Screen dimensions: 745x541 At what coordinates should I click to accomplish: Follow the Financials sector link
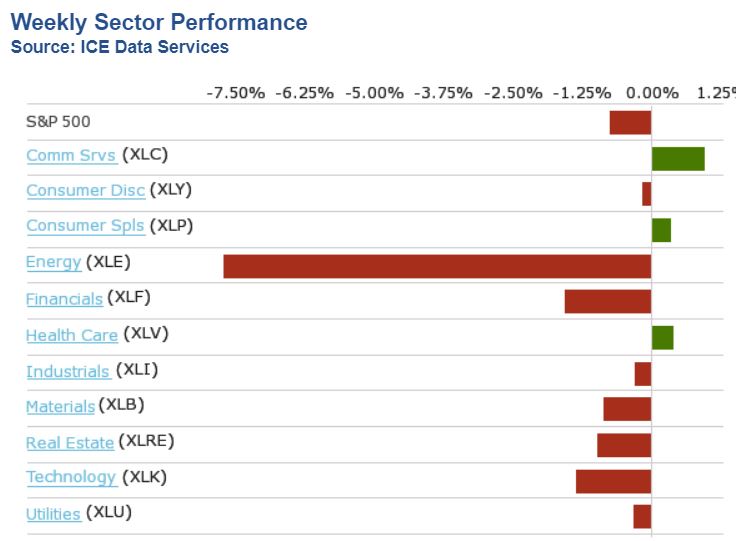click(x=64, y=299)
